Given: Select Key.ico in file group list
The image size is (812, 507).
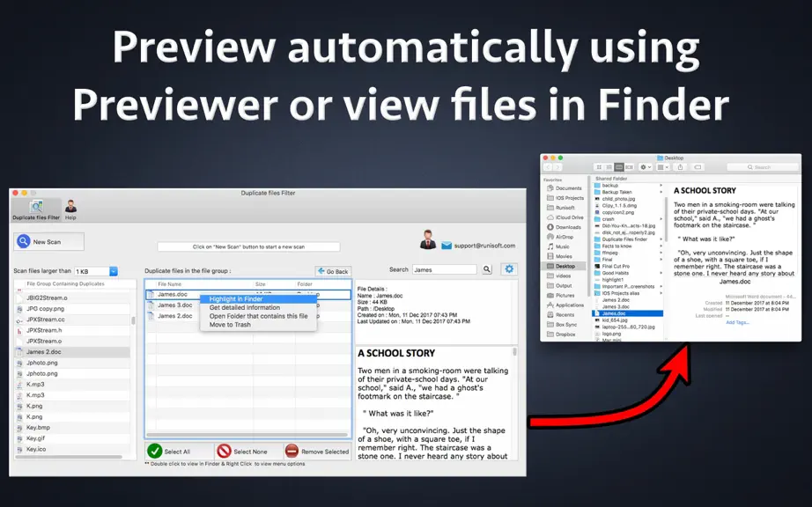Looking at the screenshot, I should (x=72, y=450).
